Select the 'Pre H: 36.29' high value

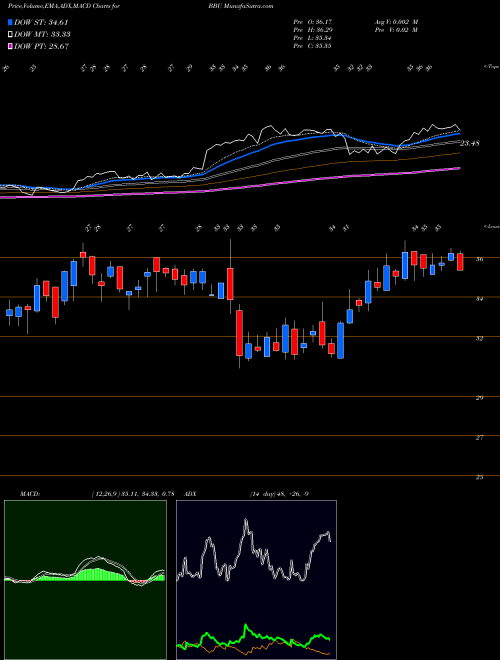[312, 30]
